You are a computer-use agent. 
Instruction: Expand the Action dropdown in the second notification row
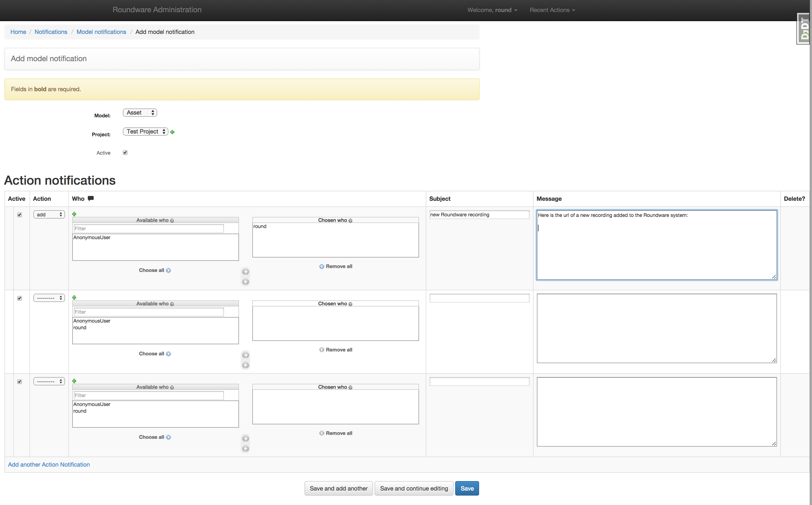(49, 297)
